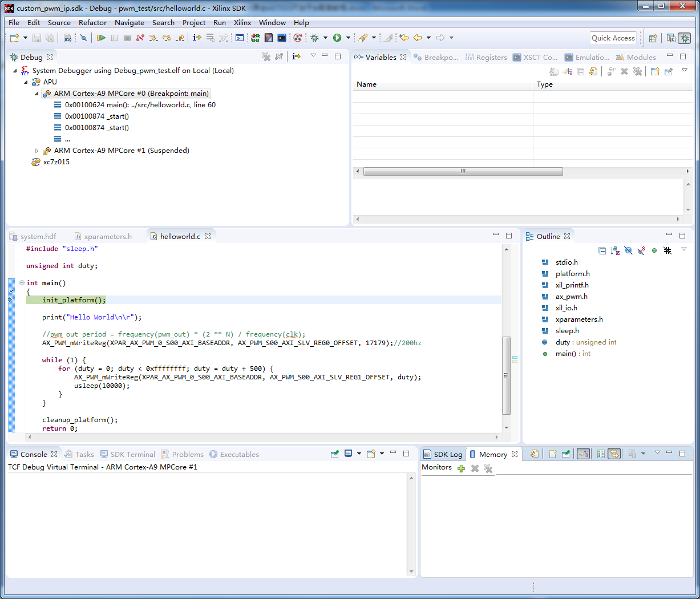
Task: Click Back navigation arrow in toolbar
Action: coord(418,38)
